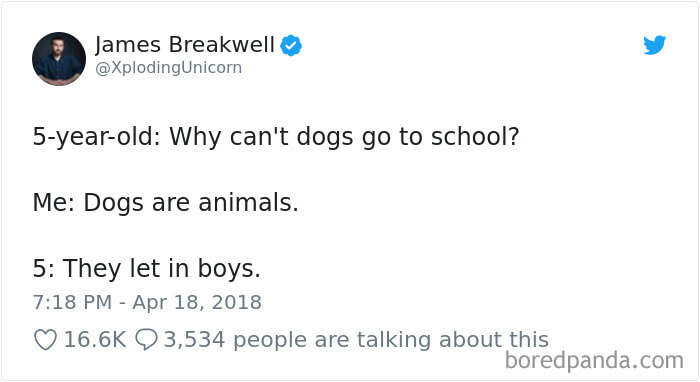Image resolution: width=700 pixels, height=382 pixels.
Task: Click the boredpanda.com watermark
Action: click(x=594, y=361)
